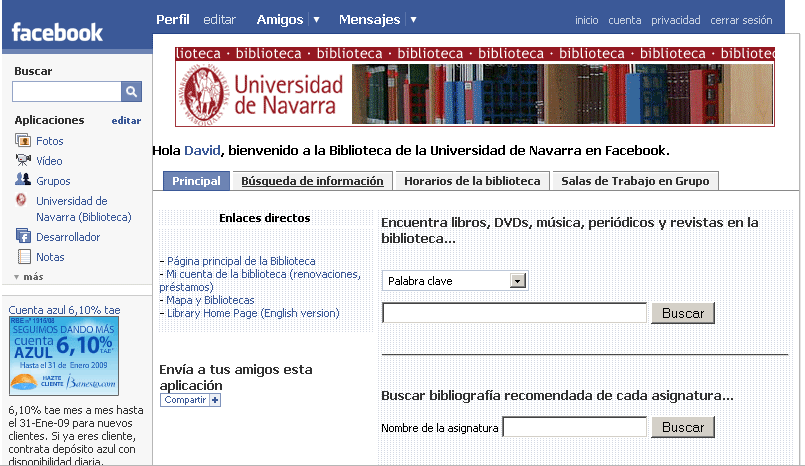Open the Amigos menu
The image size is (805, 466).
(x=280, y=20)
